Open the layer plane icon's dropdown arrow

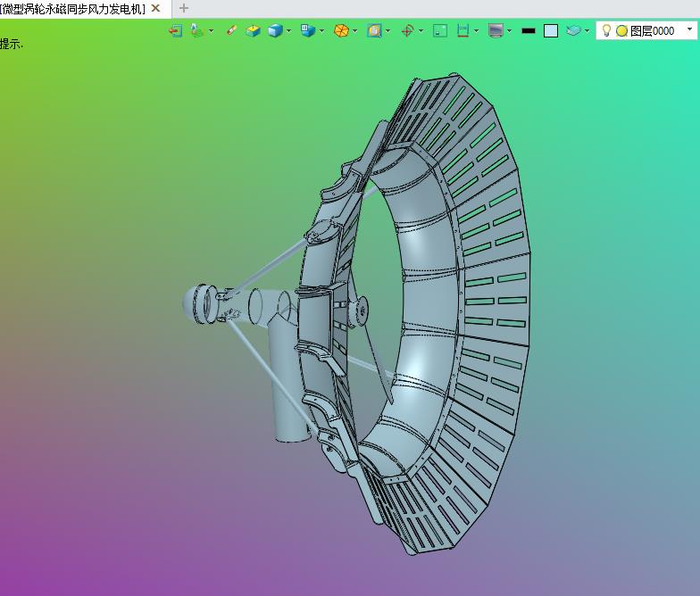tap(587, 30)
